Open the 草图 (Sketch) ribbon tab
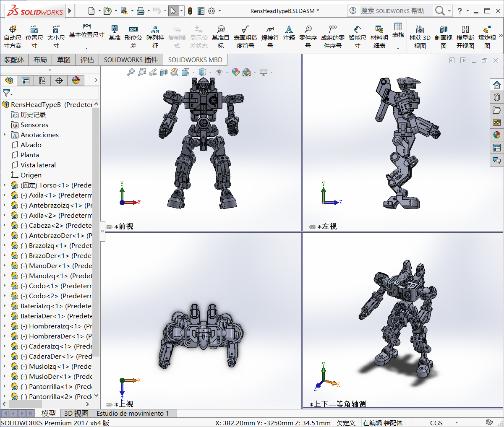The height and width of the screenshot is (427, 504). (64, 60)
